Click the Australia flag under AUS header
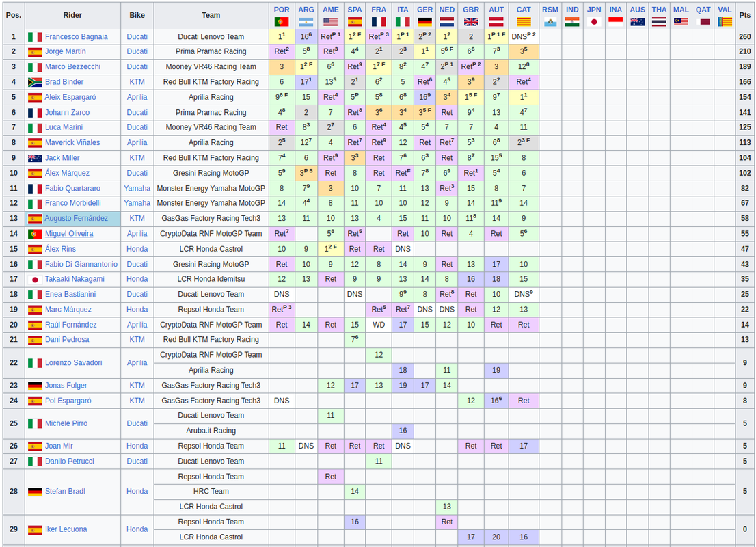Viewport: 756px width, 547px height. 637,22
